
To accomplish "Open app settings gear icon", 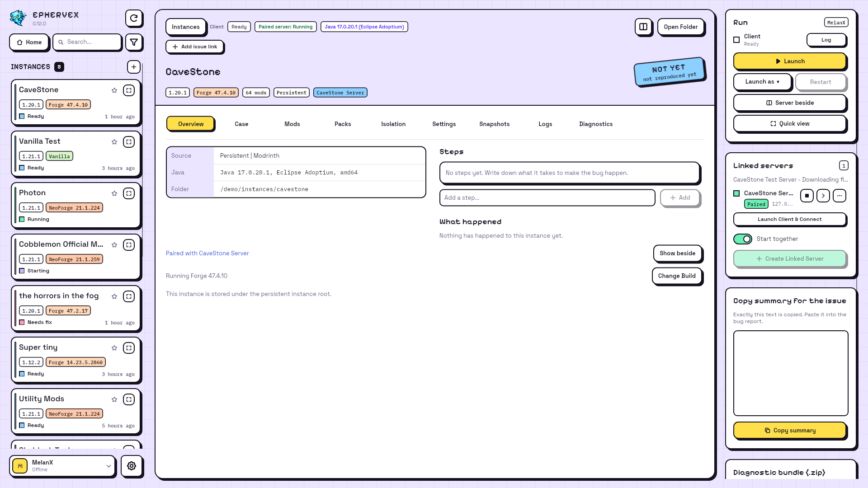I will 132,466.
